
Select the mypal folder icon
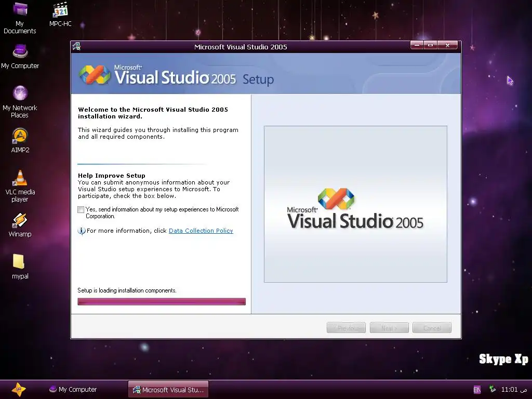click(20, 267)
